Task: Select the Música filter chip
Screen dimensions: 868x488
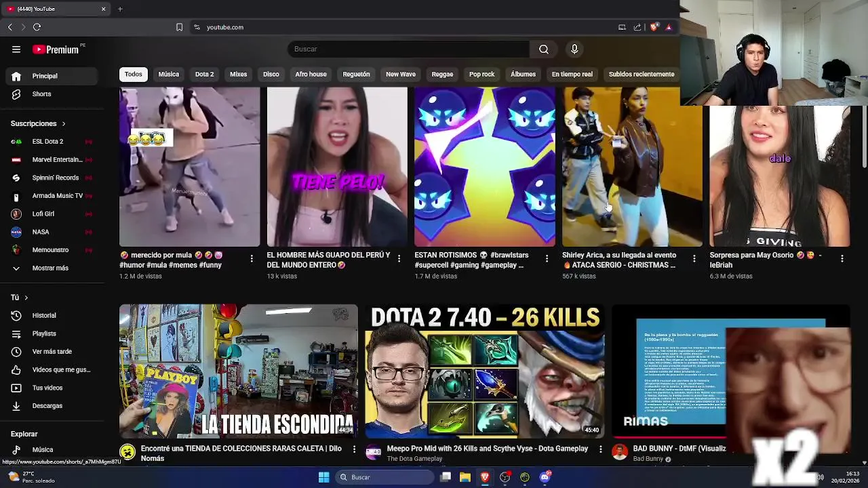Action: click(x=169, y=74)
